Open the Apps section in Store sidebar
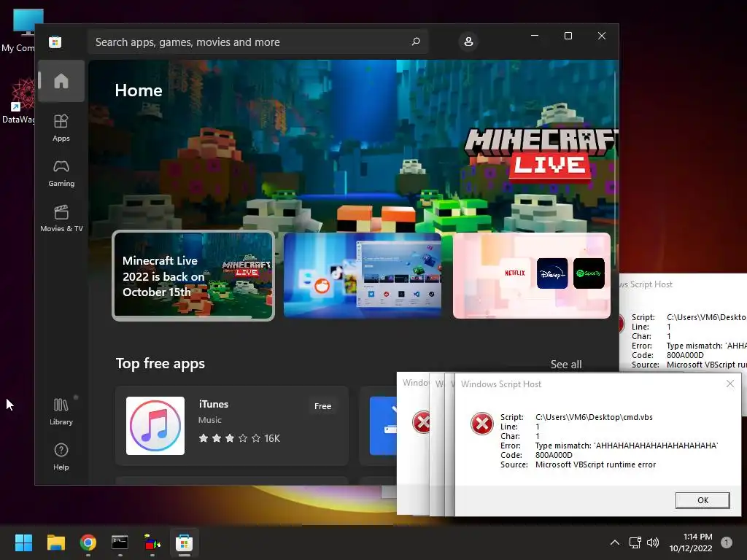Image resolution: width=747 pixels, height=560 pixels. pyautogui.click(x=61, y=128)
